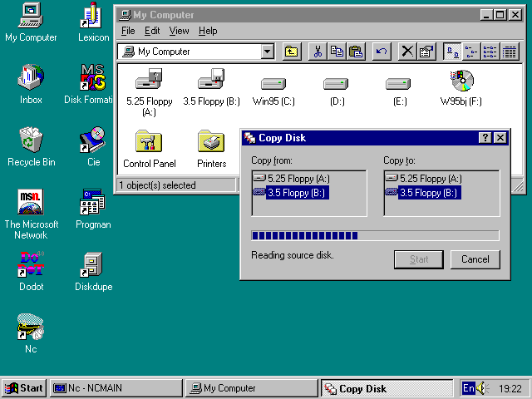Open the Control Panel folder icon

[x=149, y=142]
